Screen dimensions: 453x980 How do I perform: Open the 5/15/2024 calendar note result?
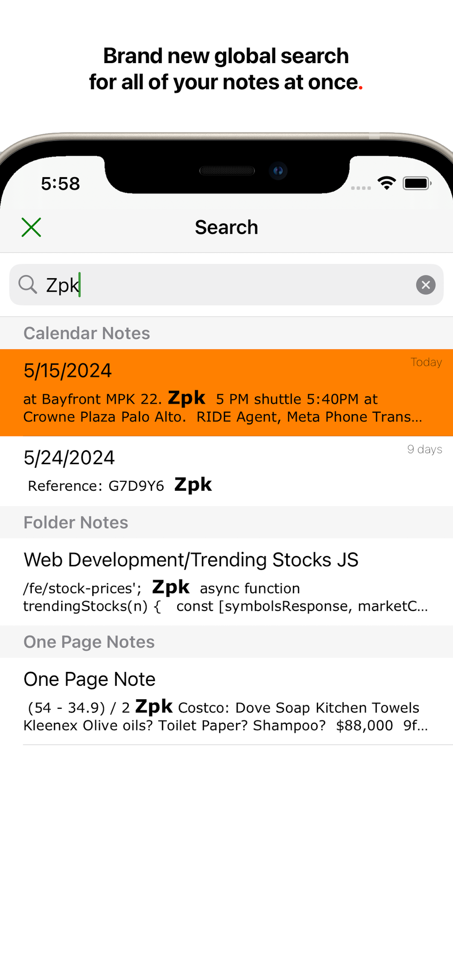[226, 393]
